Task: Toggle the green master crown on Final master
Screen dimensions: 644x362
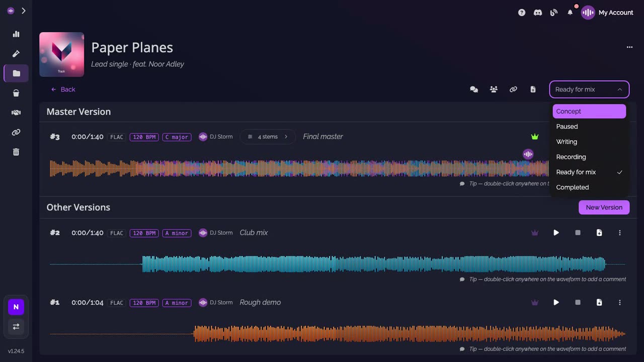Action: (x=535, y=137)
